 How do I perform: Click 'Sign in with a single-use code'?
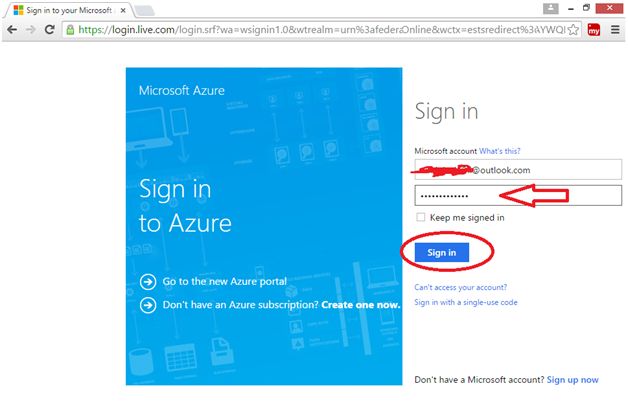pos(465,302)
